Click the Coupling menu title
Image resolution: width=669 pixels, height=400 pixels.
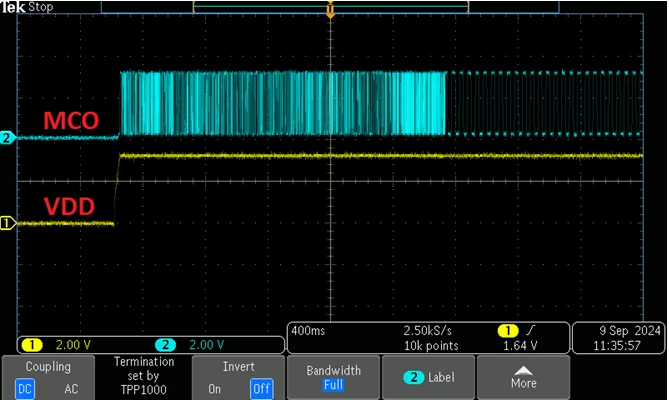[x=48, y=366]
